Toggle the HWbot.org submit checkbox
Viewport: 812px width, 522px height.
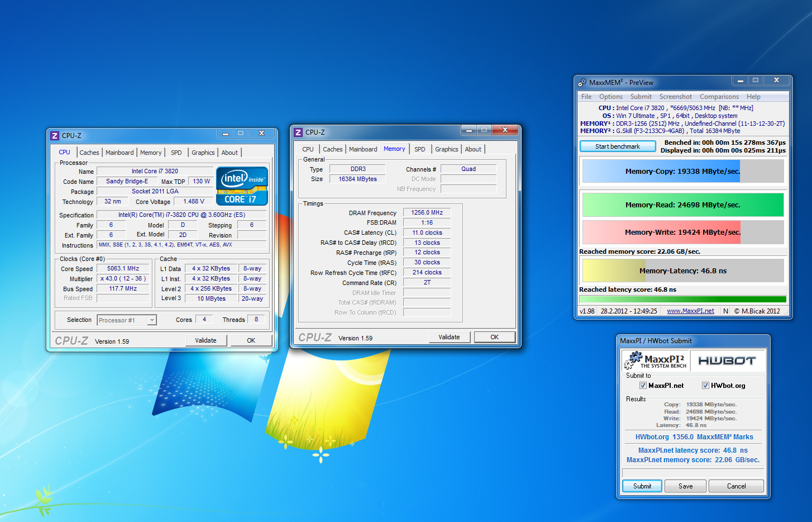point(706,386)
